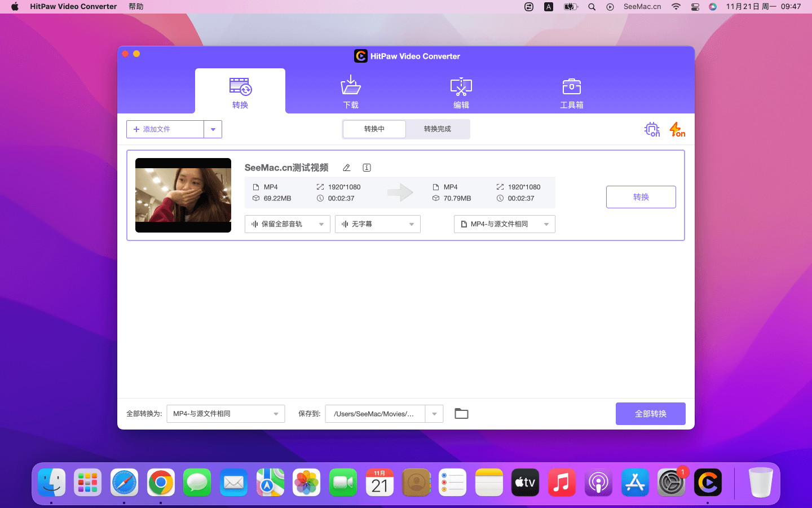Open the 工具箱 toolbox tab

pyautogui.click(x=571, y=91)
